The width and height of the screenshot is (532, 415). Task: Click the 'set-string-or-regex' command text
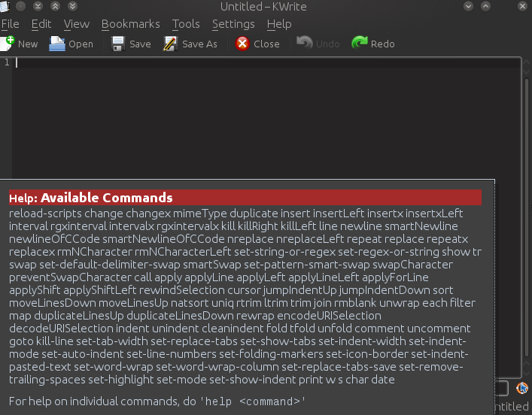tap(284, 252)
